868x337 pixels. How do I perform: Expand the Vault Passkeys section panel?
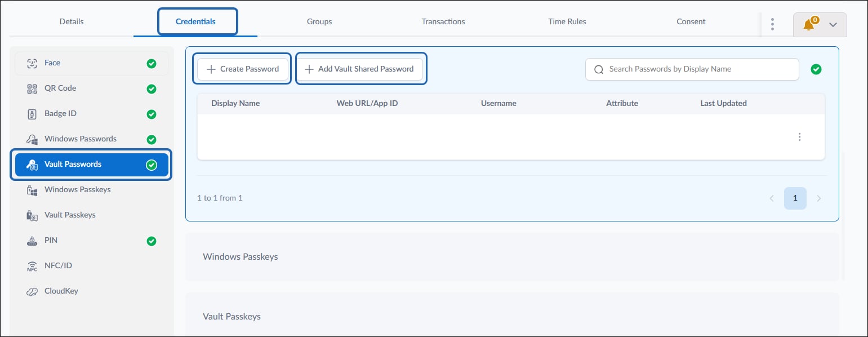coord(512,316)
